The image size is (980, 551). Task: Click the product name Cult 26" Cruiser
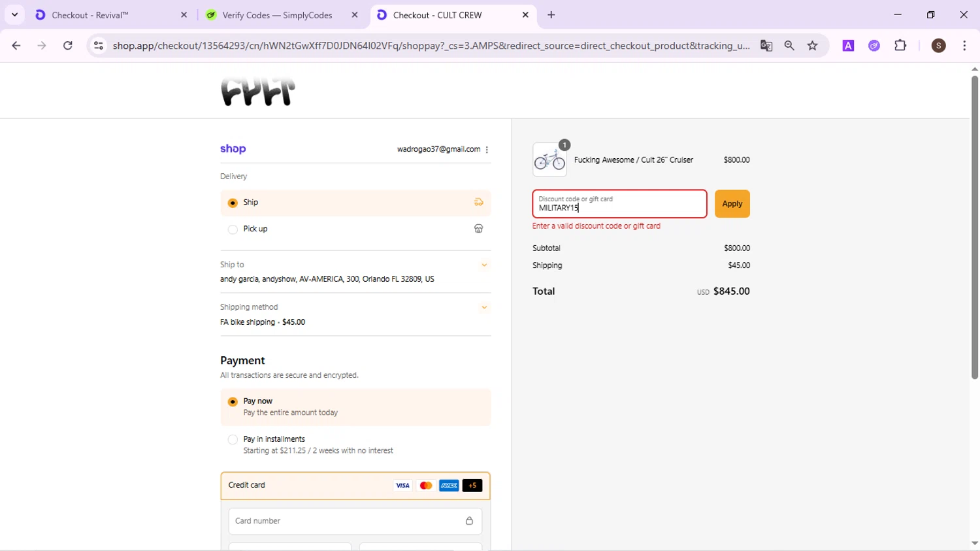click(634, 160)
